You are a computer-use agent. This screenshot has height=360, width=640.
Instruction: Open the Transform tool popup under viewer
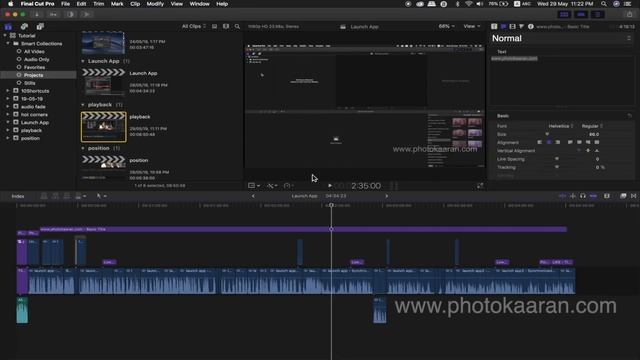[x=254, y=186]
